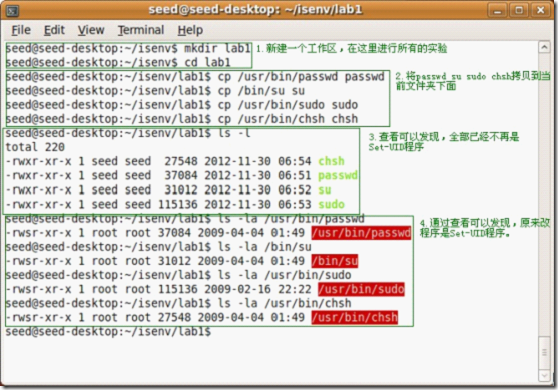Maximize the terminal window
The height and width of the screenshot is (390, 558).
click(x=519, y=10)
